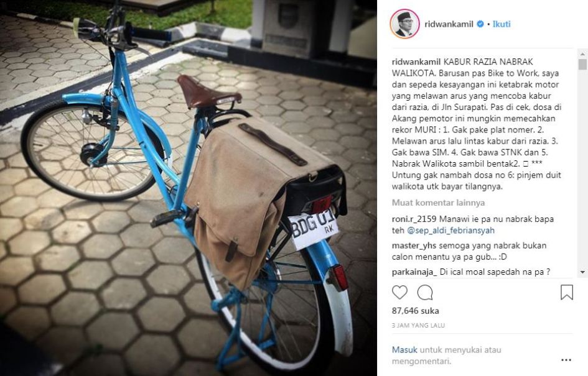Save post with bookmark icon
The image size is (588, 376).
tap(567, 293)
